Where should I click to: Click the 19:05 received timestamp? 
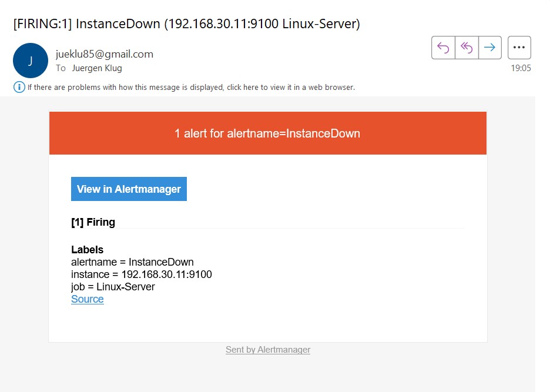coord(520,68)
